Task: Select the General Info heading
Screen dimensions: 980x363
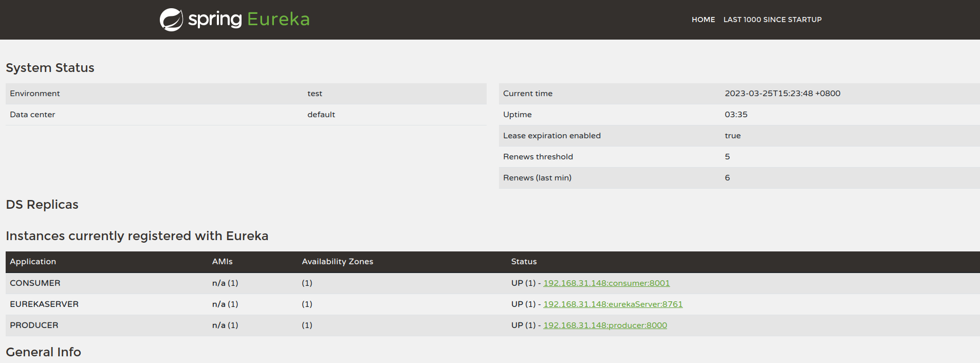Action: [x=43, y=352]
